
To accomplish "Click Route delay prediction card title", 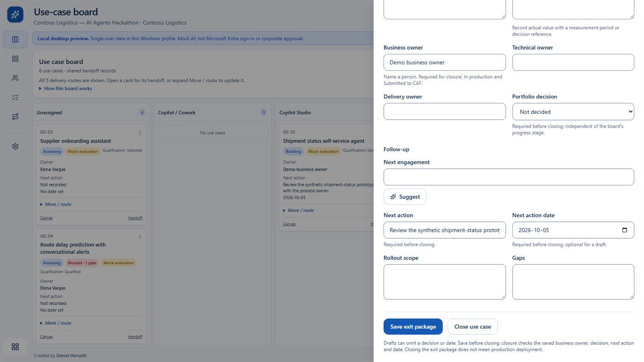I will 73,248.
